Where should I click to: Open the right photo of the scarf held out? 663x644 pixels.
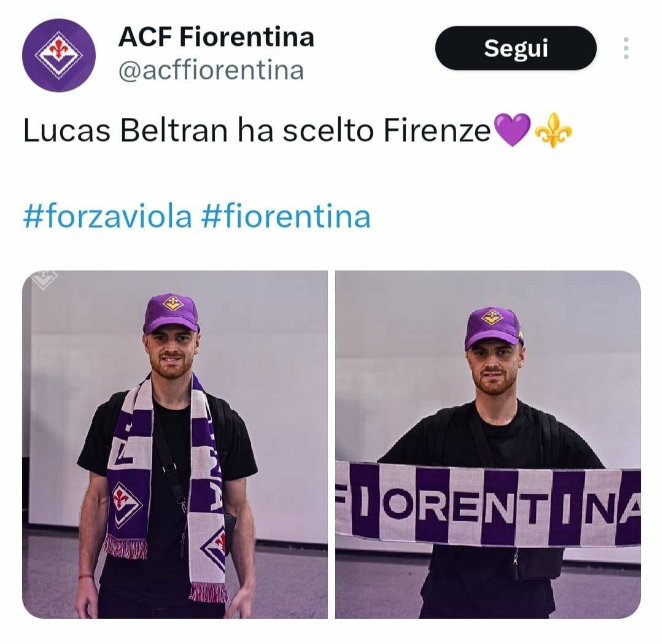pyautogui.click(x=488, y=444)
